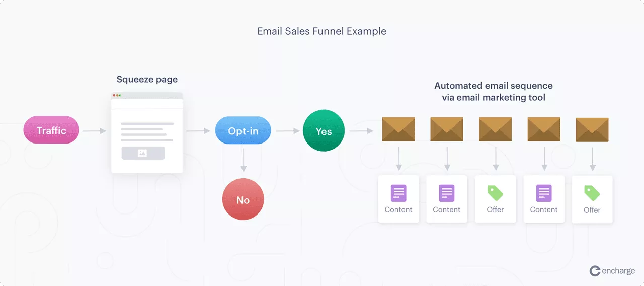Image resolution: width=644 pixels, height=286 pixels.
Task: Click the fifth, last envelope in the sequence
Action: tap(592, 130)
